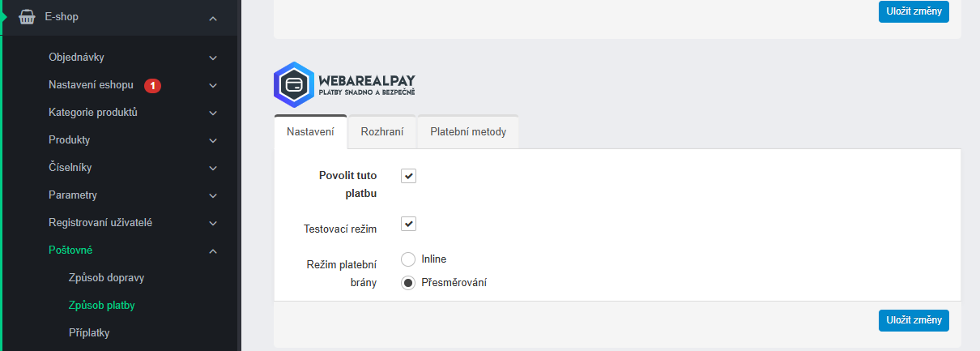
Task: Expand the Parametry chevron
Action: tap(213, 196)
